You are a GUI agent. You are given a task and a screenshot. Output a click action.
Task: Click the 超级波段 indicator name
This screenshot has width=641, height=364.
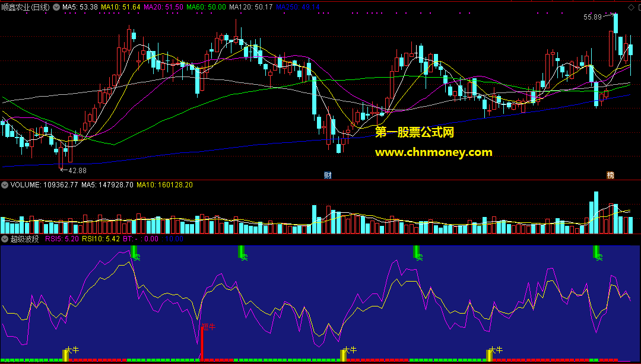click(x=24, y=239)
